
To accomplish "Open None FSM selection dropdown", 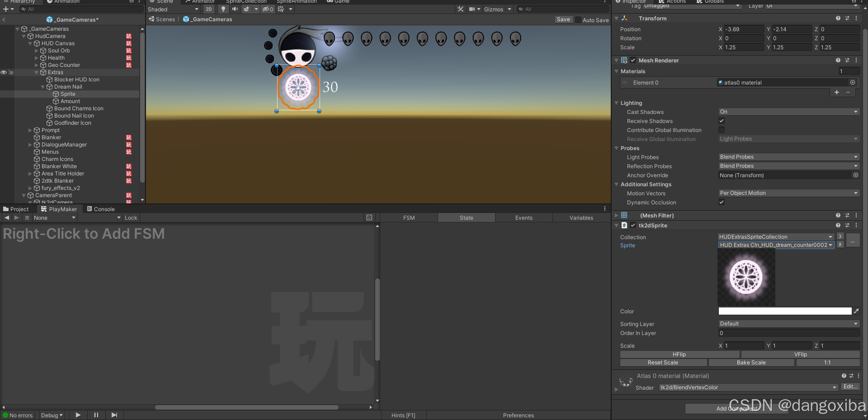I will pyautogui.click(x=55, y=217).
